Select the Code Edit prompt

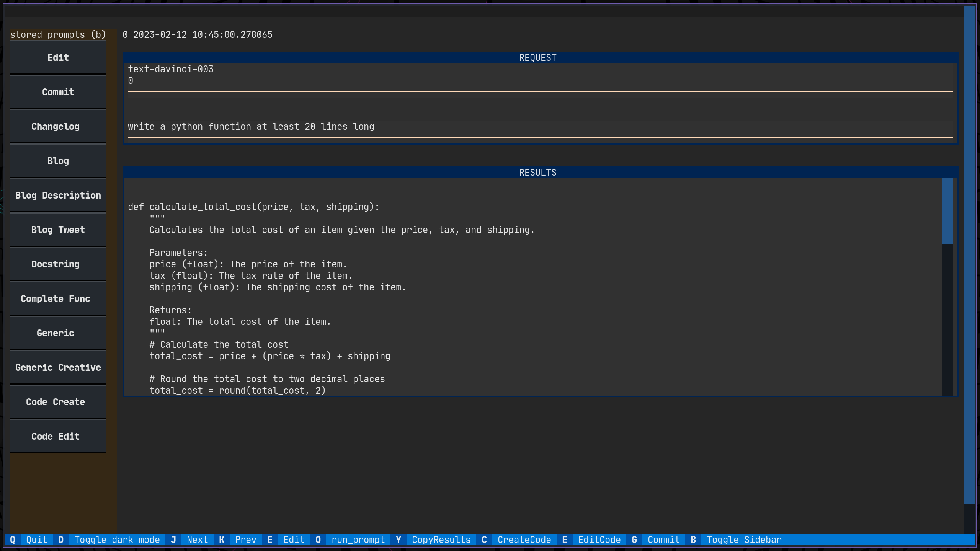(58, 436)
